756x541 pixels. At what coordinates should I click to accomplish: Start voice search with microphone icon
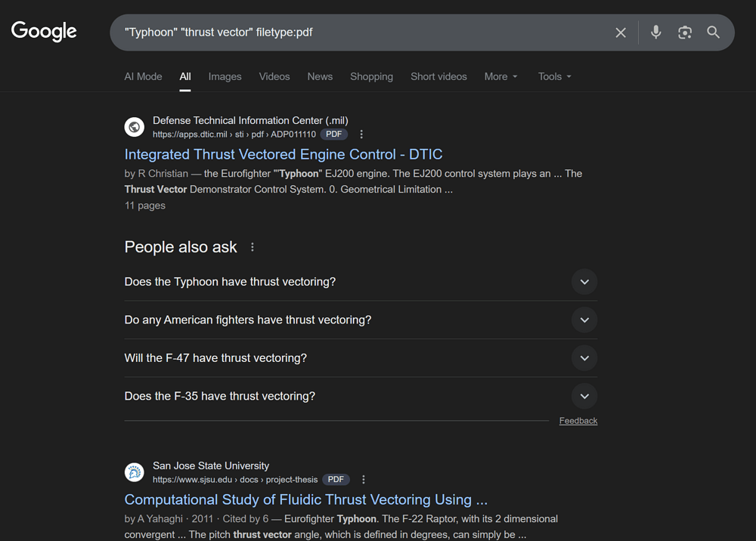coord(655,32)
